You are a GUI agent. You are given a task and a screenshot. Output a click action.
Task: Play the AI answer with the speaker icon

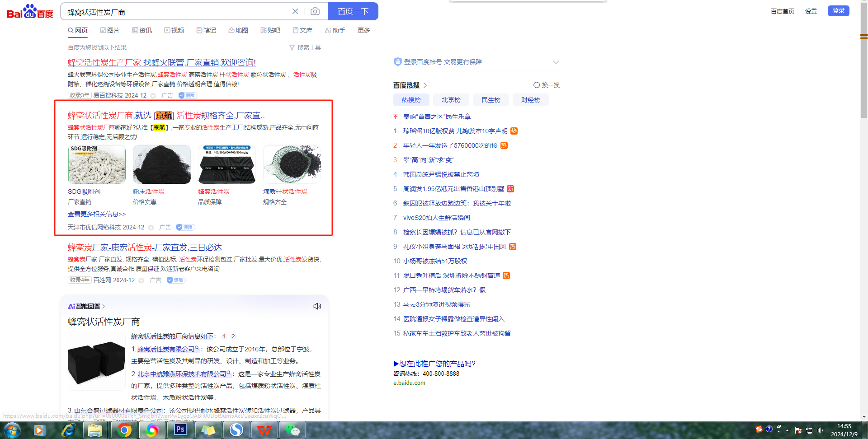tap(317, 306)
